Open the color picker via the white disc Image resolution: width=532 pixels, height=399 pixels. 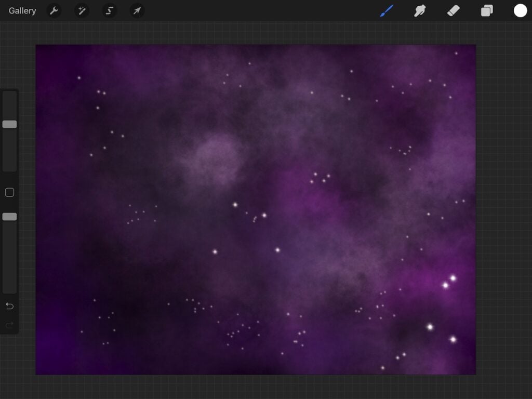(520, 10)
